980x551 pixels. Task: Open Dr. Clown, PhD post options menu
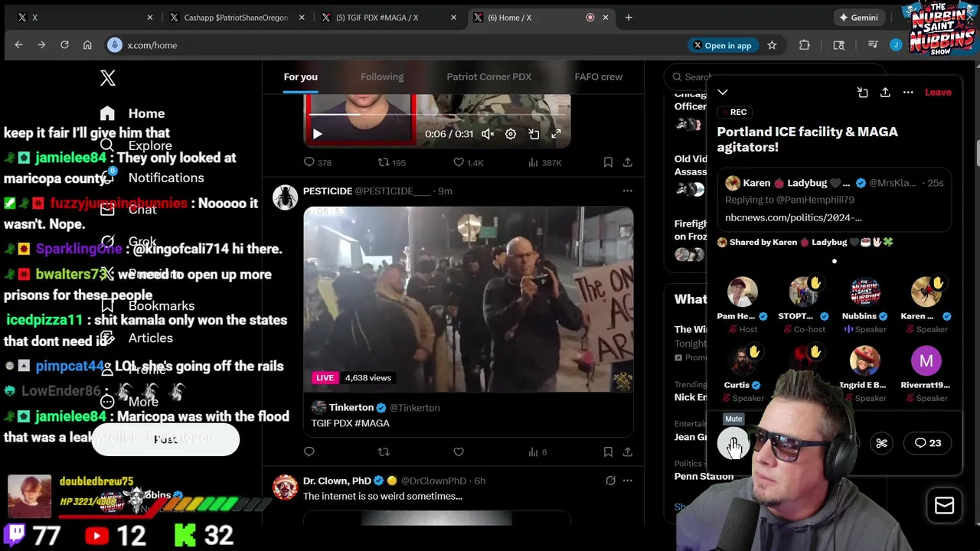coord(627,481)
